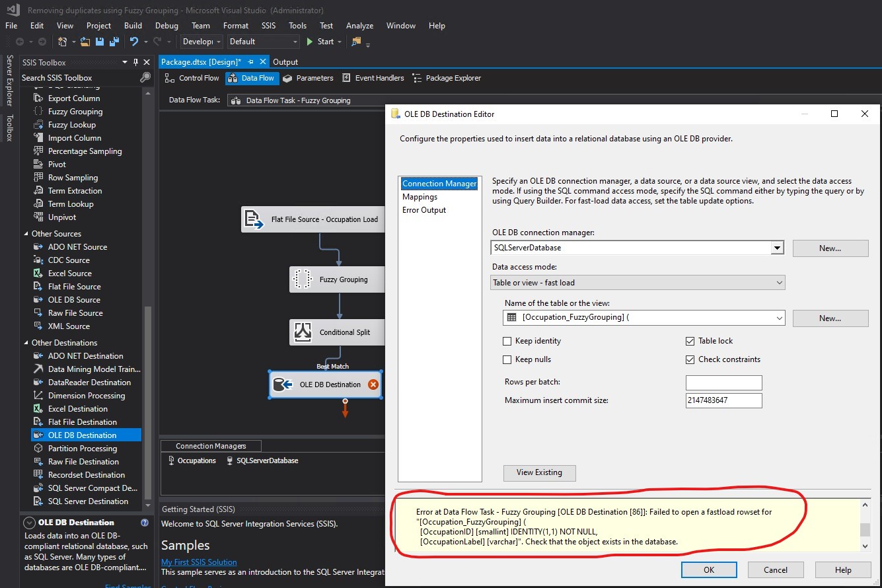Click the ADO NET Destination toolbox icon
This screenshot has width=882, height=588.
pyautogui.click(x=38, y=356)
